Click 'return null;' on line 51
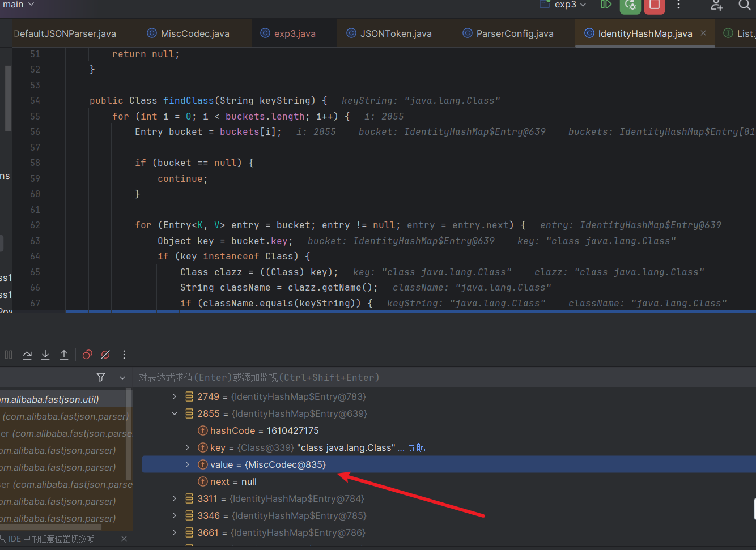The width and height of the screenshot is (756, 550). 146,54
